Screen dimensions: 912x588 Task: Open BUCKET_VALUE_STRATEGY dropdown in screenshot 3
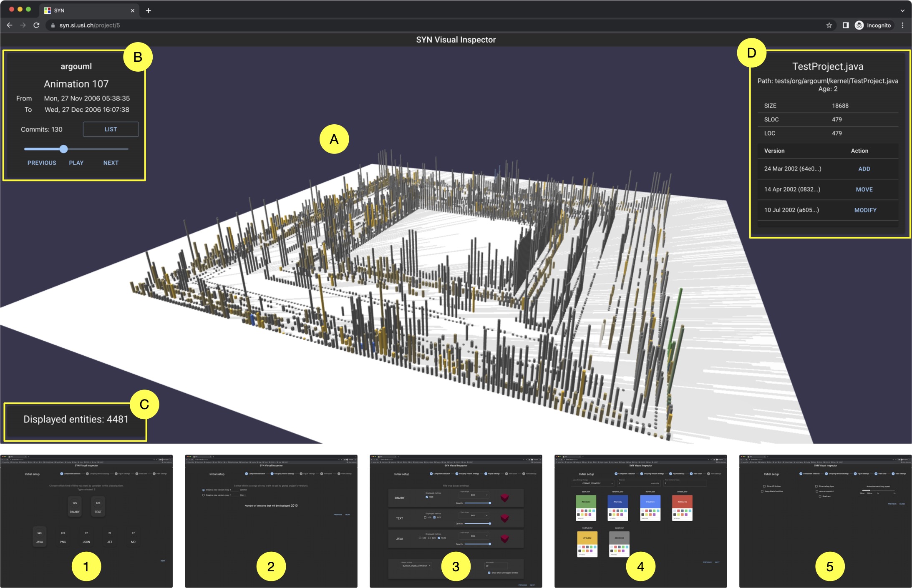(x=416, y=566)
